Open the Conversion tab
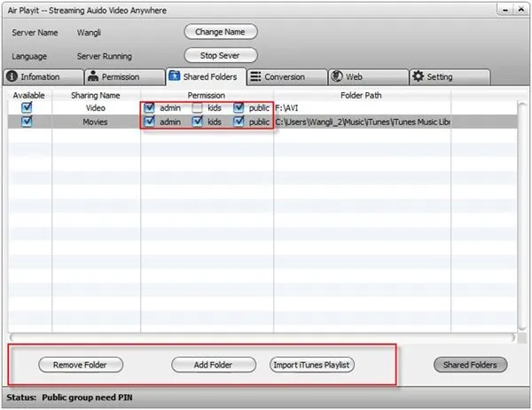The width and height of the screenshot is (532, 410). click(x=286, y=77)
